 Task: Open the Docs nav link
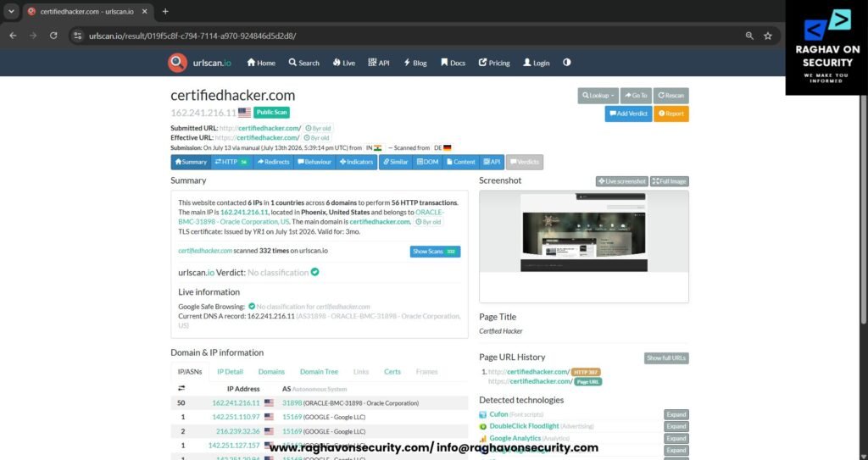point(453,63)
